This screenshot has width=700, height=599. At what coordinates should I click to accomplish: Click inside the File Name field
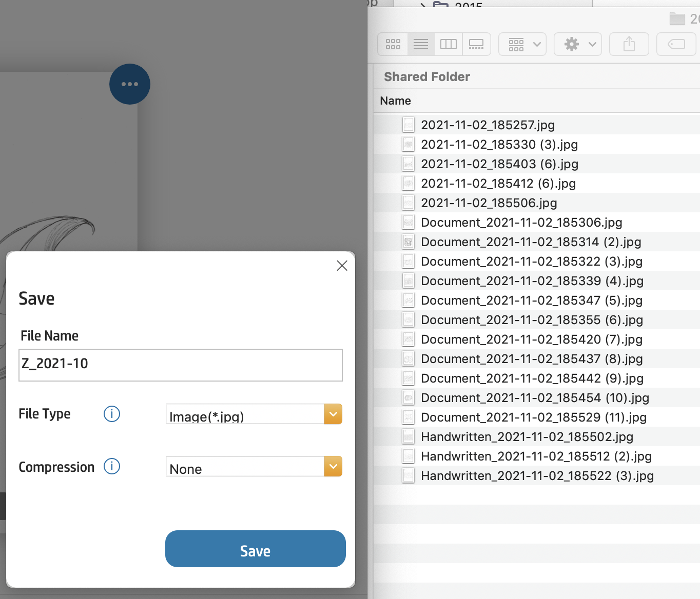(x=180, y=365)
